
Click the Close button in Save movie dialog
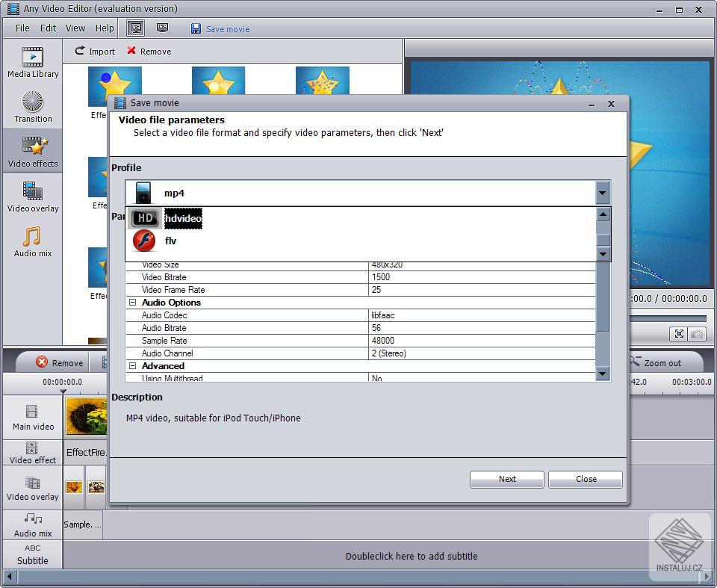[x=586, y=479]
